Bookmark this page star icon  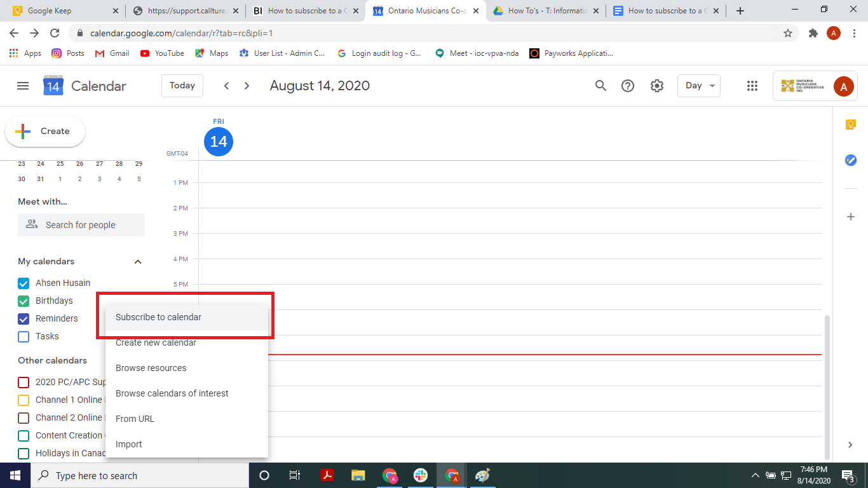tap(788, 33)
